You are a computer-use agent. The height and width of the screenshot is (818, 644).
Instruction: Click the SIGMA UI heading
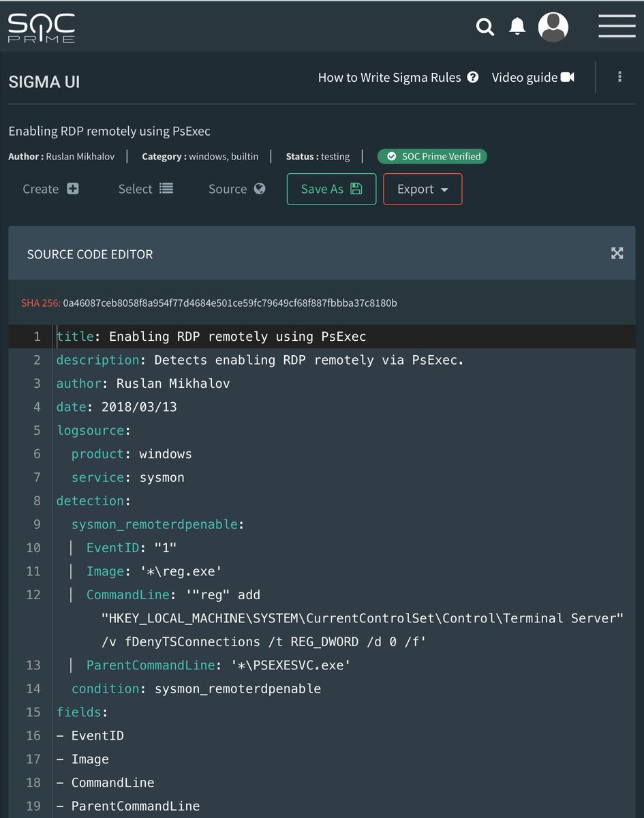44,82
